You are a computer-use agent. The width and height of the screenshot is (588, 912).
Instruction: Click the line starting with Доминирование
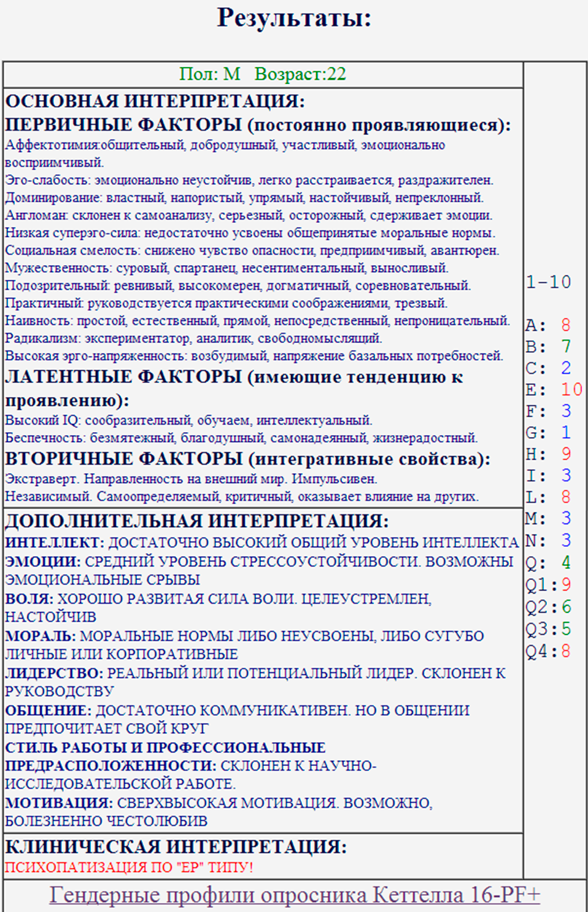click(x=244, y=198)
